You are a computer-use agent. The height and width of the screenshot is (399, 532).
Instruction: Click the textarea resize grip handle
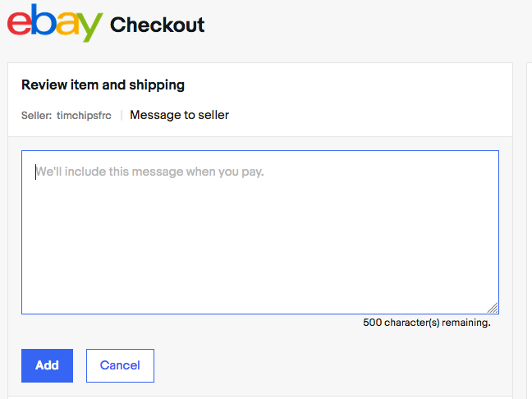(493, 308)
